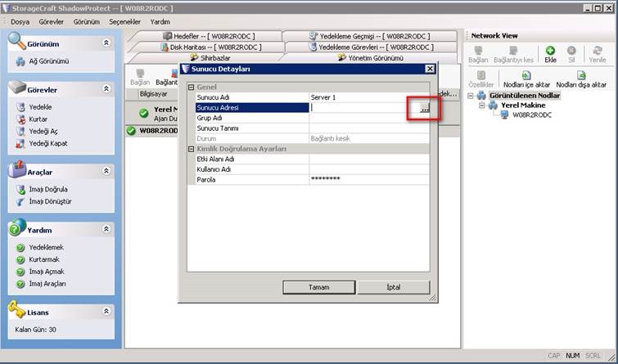Screen dimensions: 618x364
Task: Switch to Yedekleme Geçmişi tab
Action: pos(369,36)
